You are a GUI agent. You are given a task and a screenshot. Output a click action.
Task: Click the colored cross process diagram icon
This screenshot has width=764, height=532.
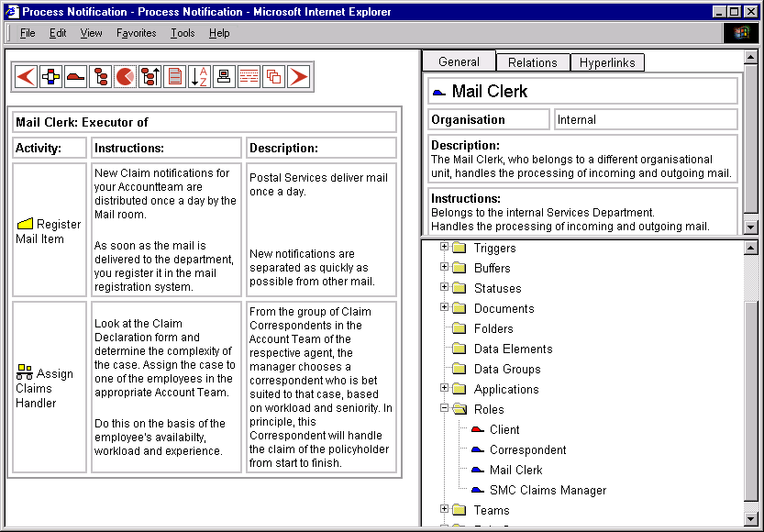pyautogui.click(x=50, y=76)
